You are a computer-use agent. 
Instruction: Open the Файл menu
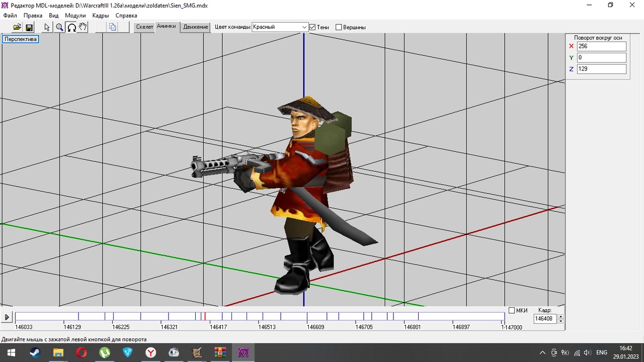click(x=10, y=16)
